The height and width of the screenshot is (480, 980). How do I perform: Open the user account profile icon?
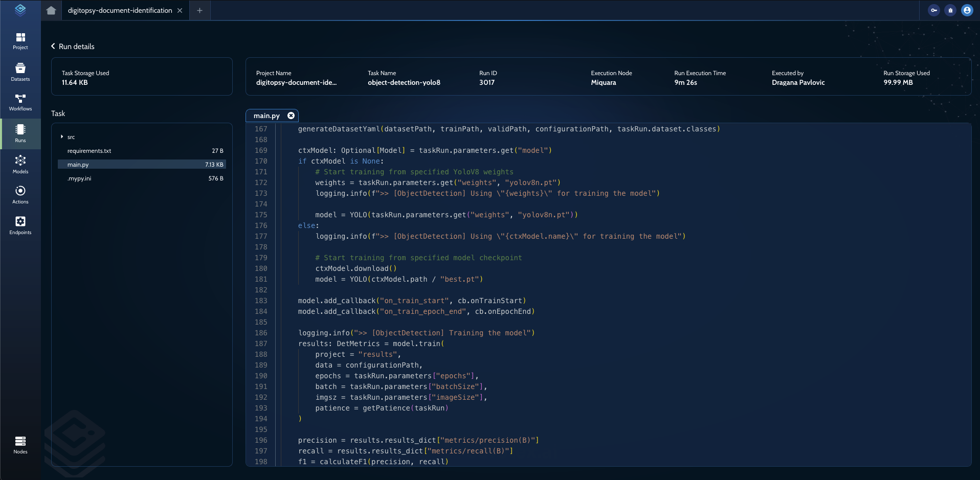967,10
